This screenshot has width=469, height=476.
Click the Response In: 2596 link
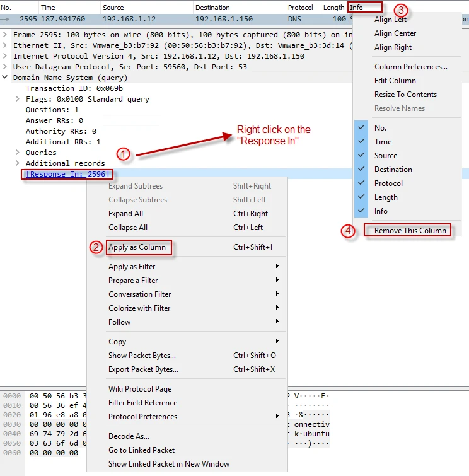(67, 174)
